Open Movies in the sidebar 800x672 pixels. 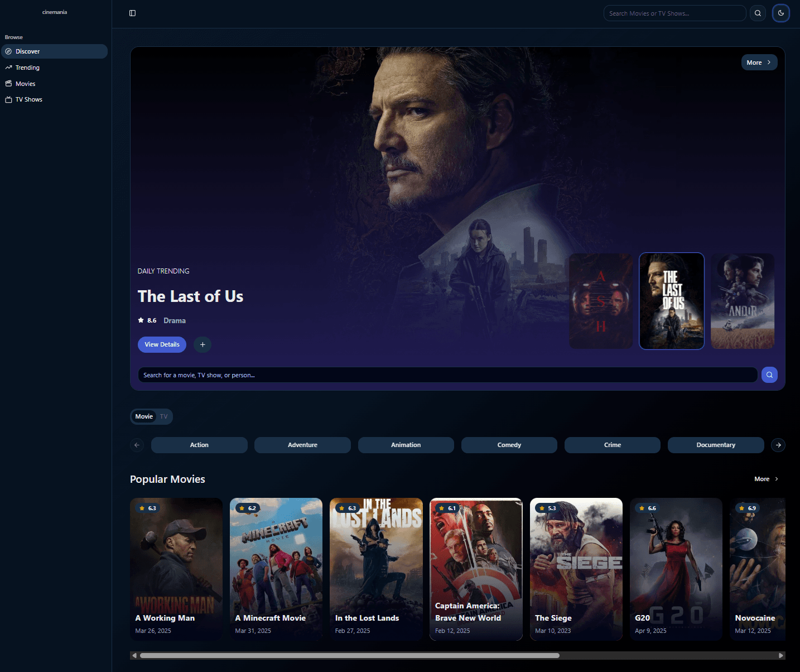(x=54, y=84)
